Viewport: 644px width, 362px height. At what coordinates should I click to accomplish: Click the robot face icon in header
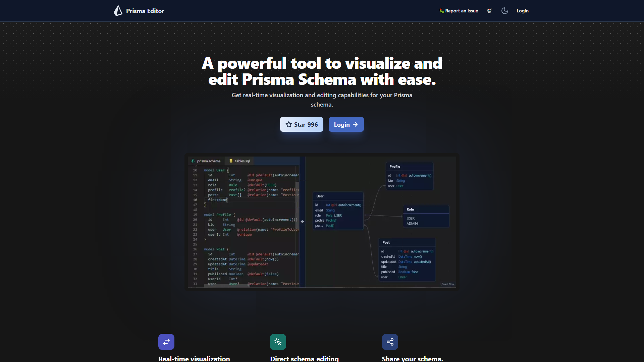489,11
